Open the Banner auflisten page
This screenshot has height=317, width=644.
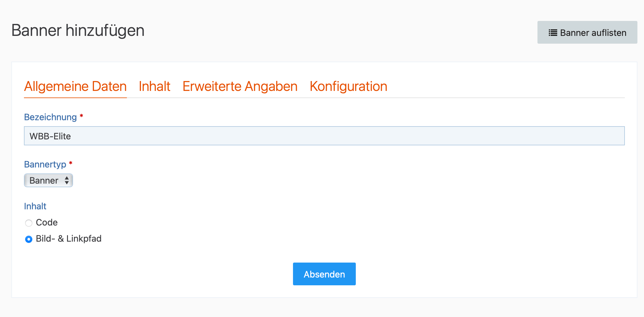[x=587, y=32]
